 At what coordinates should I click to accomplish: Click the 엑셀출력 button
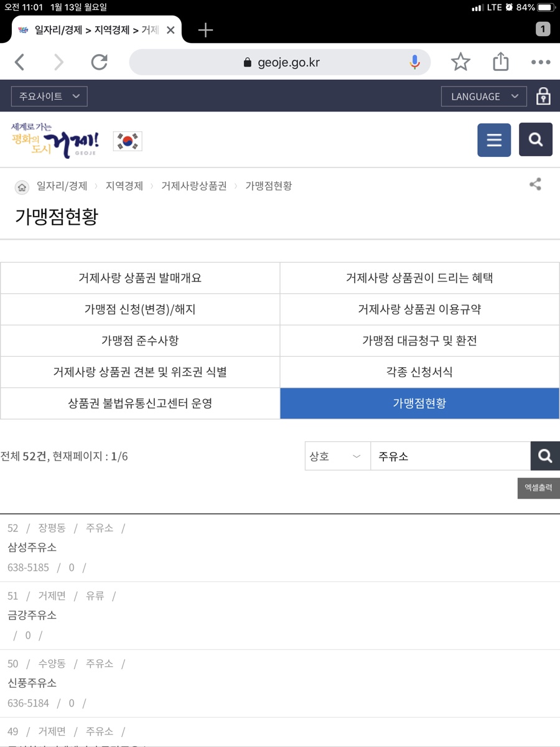pyautogui.click(x=538, y=488)
